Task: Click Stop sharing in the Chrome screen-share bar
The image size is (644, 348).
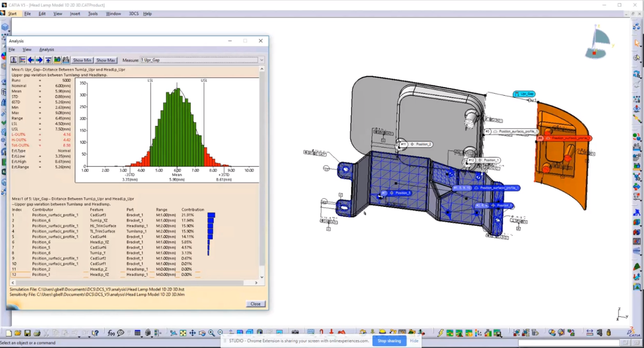Action: [x=389, y=341]
